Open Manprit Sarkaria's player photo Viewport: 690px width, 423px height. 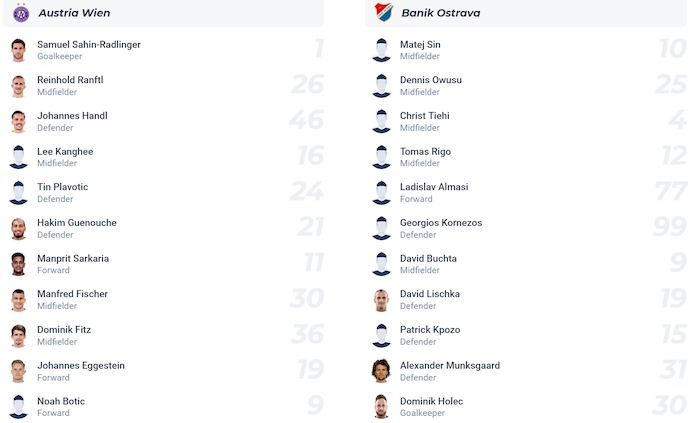(x=18, y=265)
